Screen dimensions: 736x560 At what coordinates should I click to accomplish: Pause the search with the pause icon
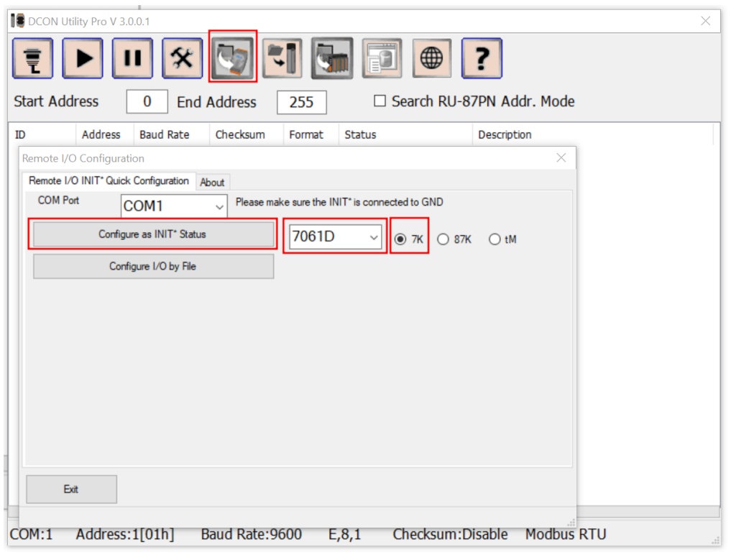click(x=132, y=58)
